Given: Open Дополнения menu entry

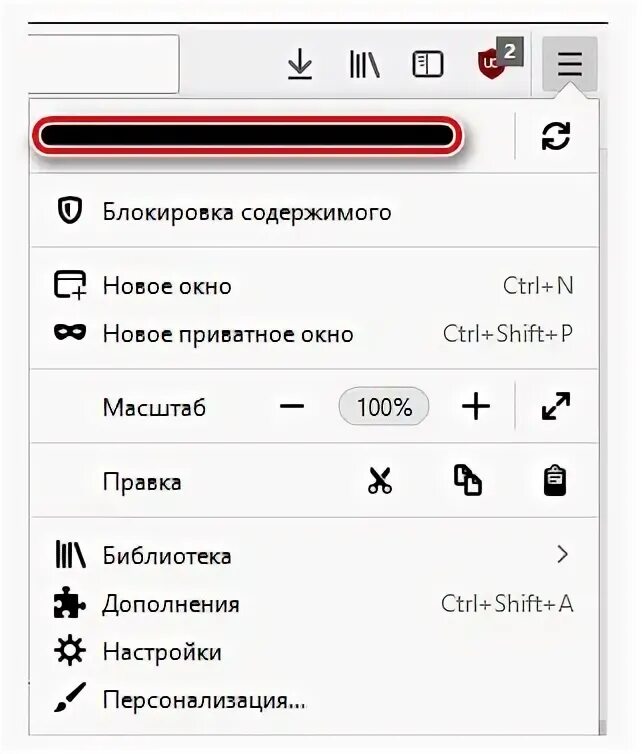Looking at the screenshot, I should pos(171,604).
